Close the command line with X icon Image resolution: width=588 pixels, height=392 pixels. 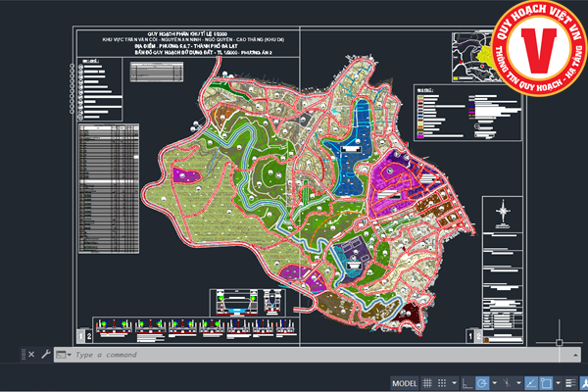click(x=30, y=354)
